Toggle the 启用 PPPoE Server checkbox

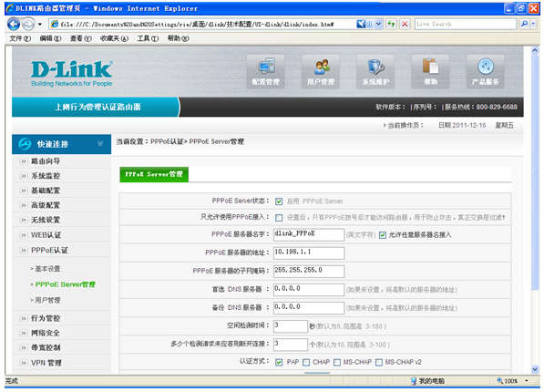[x=279, y=201]
